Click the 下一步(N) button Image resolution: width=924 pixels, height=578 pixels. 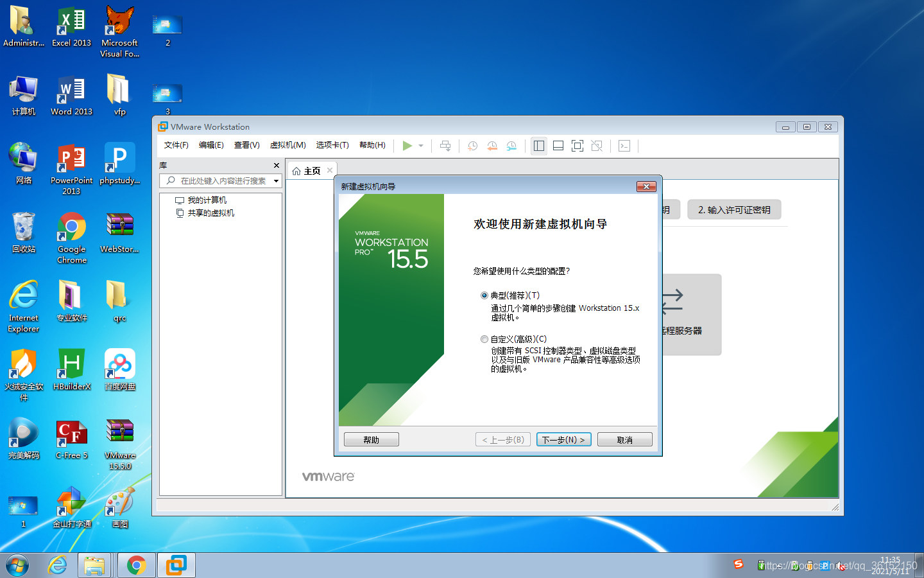tap(563, 439)
